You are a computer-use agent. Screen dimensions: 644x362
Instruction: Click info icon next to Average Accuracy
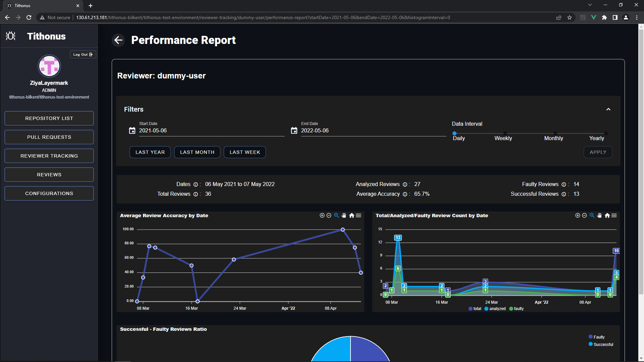point(405,194)
